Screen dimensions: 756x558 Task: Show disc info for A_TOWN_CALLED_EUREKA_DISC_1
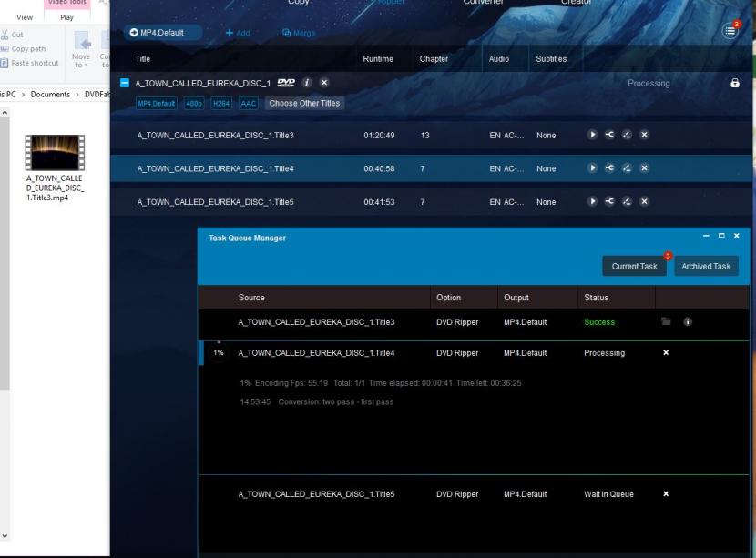(307, 83)
